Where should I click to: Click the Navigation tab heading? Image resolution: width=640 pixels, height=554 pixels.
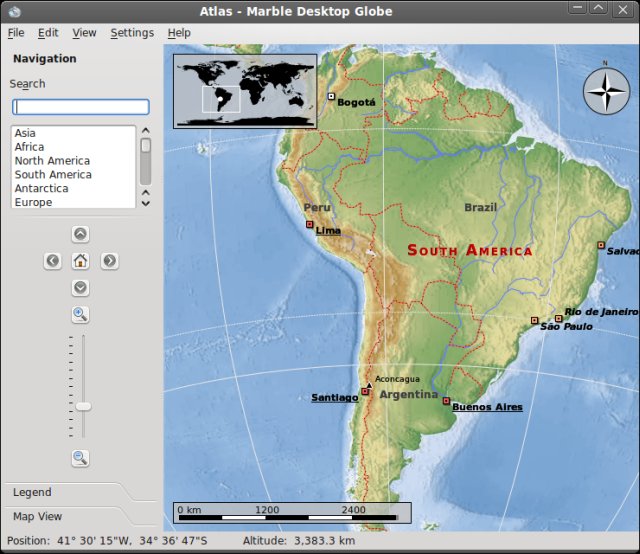[x=45, y=58]
